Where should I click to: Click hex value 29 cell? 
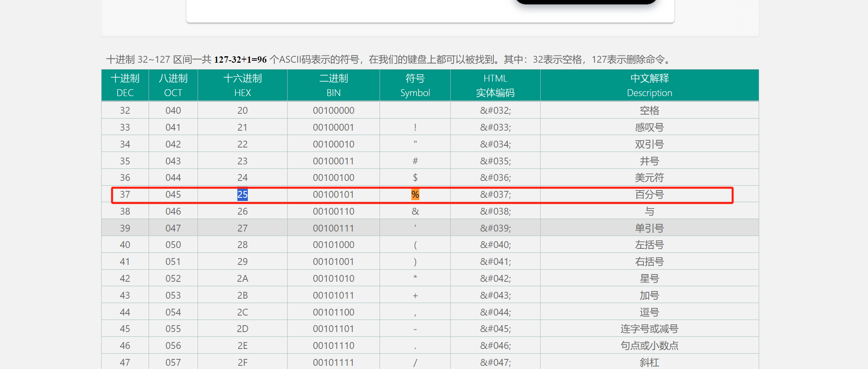coord(243,261)
